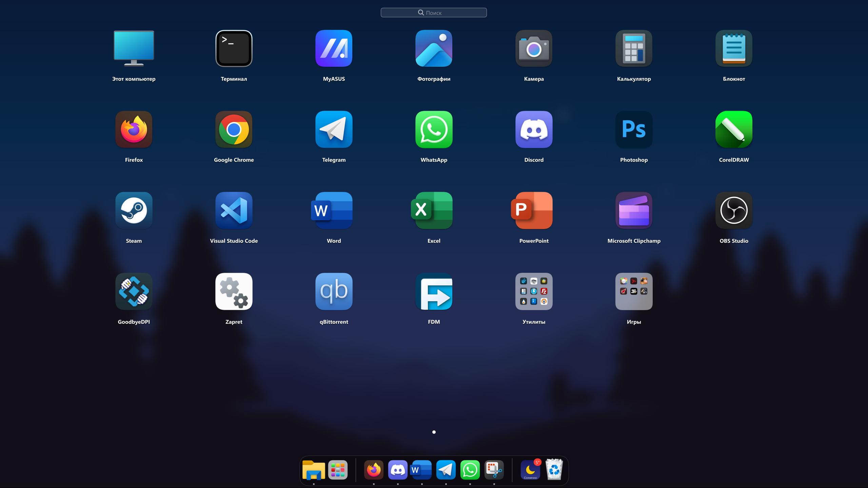Screen dimensions: 868x488
Task: Open the Калькулятор app
Action: [634, 48]
